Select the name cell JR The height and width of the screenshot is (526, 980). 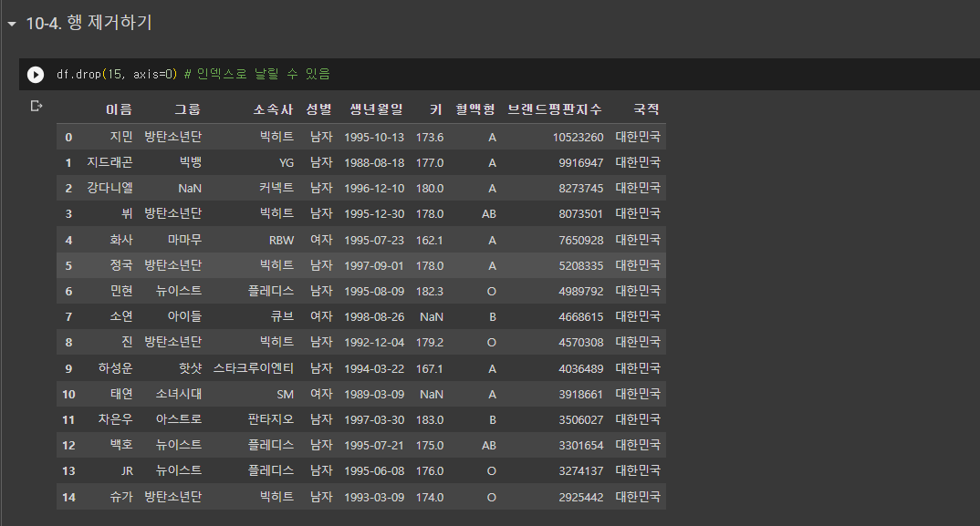click(x=127, y=471)
